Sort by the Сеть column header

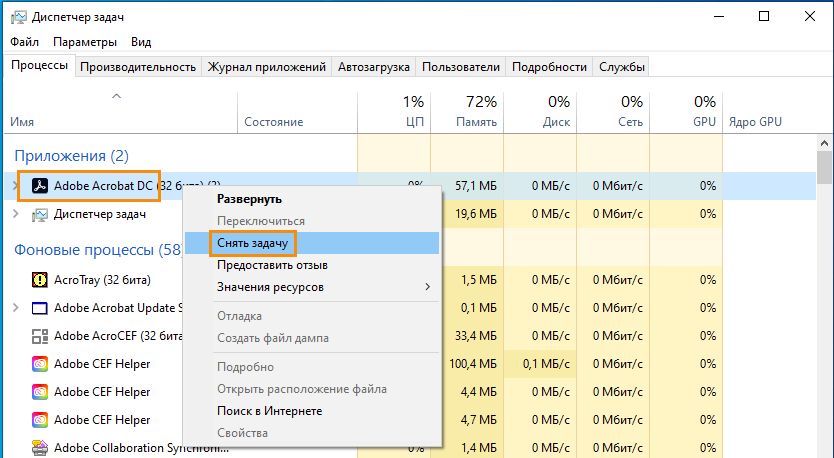click(x=613, y=112)
